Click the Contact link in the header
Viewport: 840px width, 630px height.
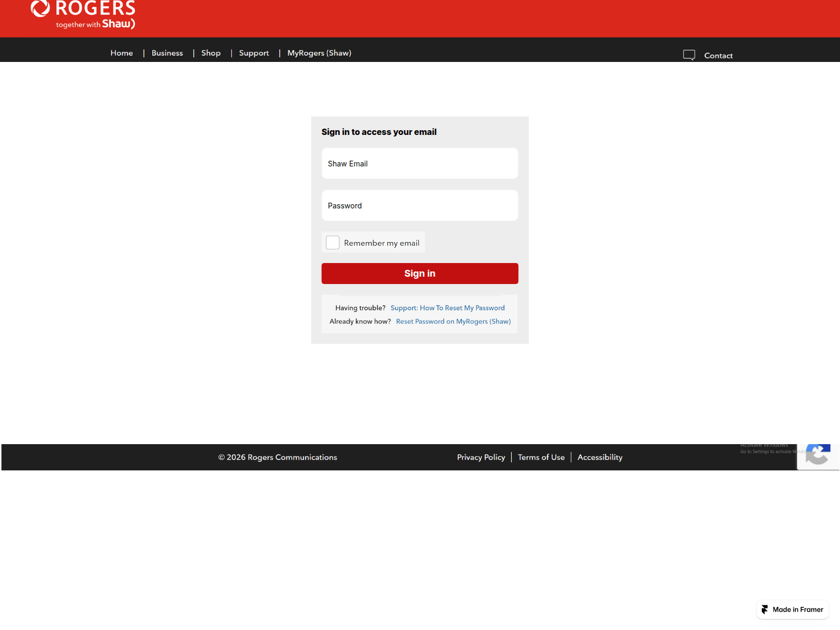click(x=718, y=56)
